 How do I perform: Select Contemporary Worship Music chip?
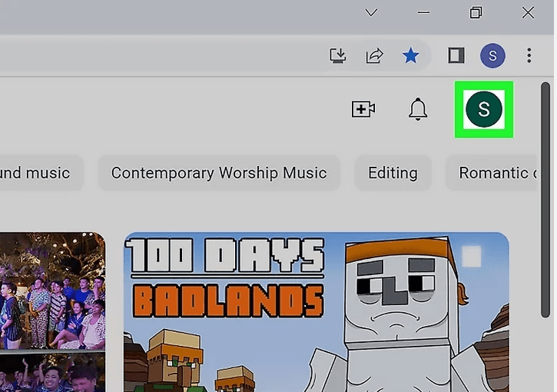(219, 173)
